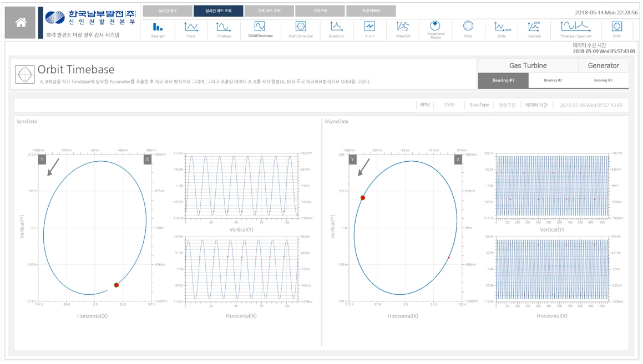
Task: Select Bearing #1
Action: 503,80
